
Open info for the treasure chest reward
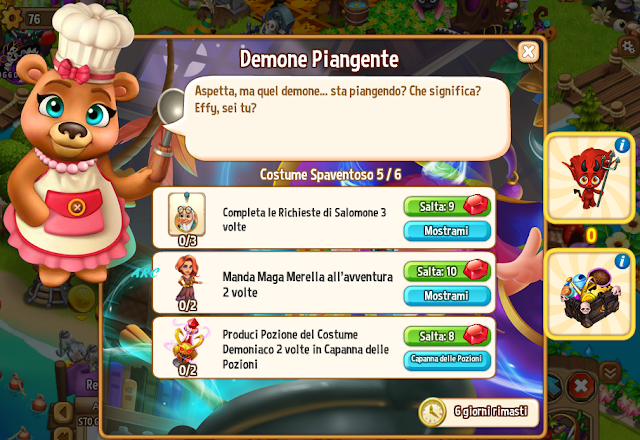(x=622, y=262)
